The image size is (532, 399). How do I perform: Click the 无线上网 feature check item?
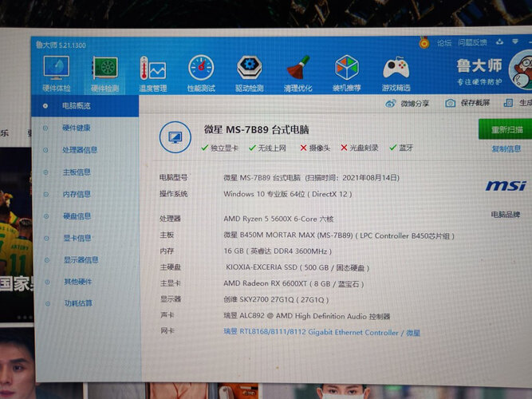click(x=267, y=148)
